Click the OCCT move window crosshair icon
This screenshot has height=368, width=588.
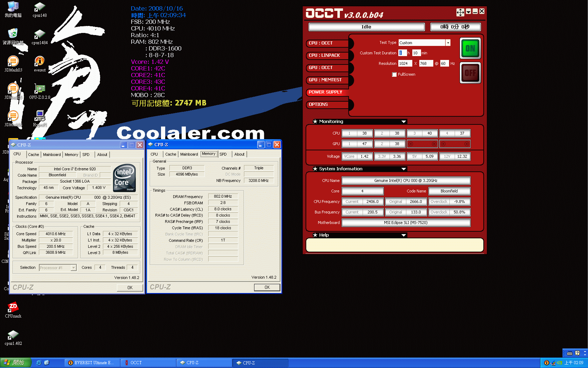(460, 12)
